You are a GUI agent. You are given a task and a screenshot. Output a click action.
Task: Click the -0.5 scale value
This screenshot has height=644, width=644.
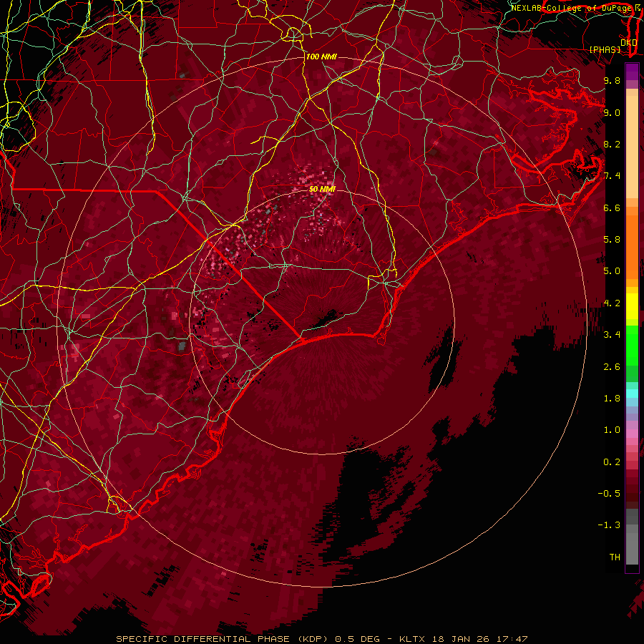pos(609,494)
